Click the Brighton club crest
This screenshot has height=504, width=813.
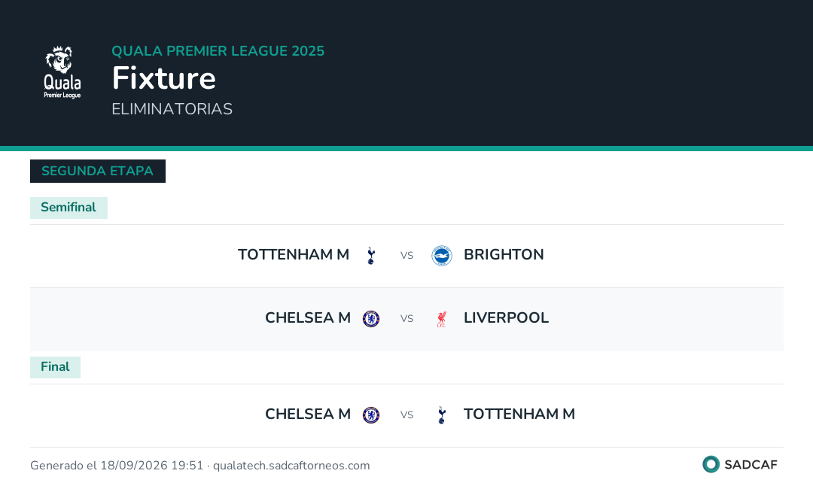pyautogui.click(x=442, y=255)
